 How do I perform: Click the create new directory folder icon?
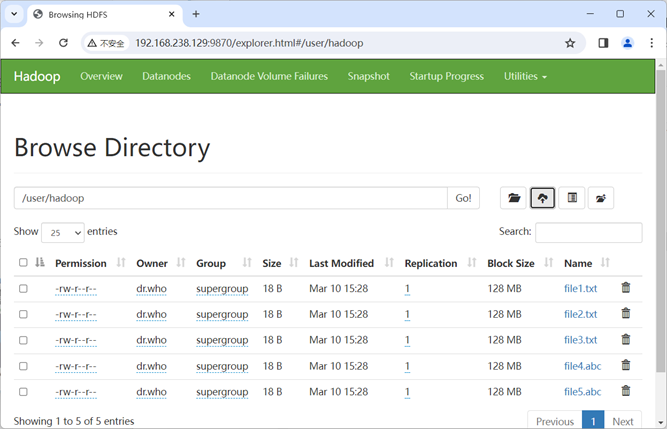[513, 198]
